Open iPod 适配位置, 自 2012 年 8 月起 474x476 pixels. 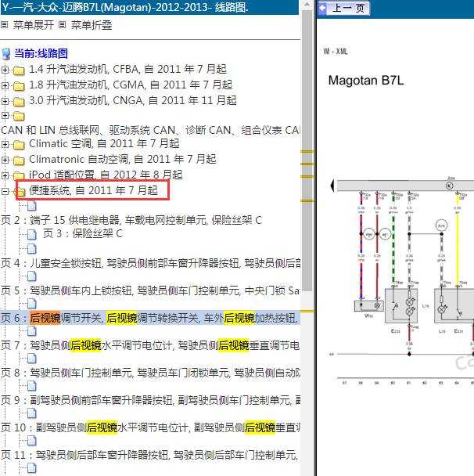tap(106, 175)
